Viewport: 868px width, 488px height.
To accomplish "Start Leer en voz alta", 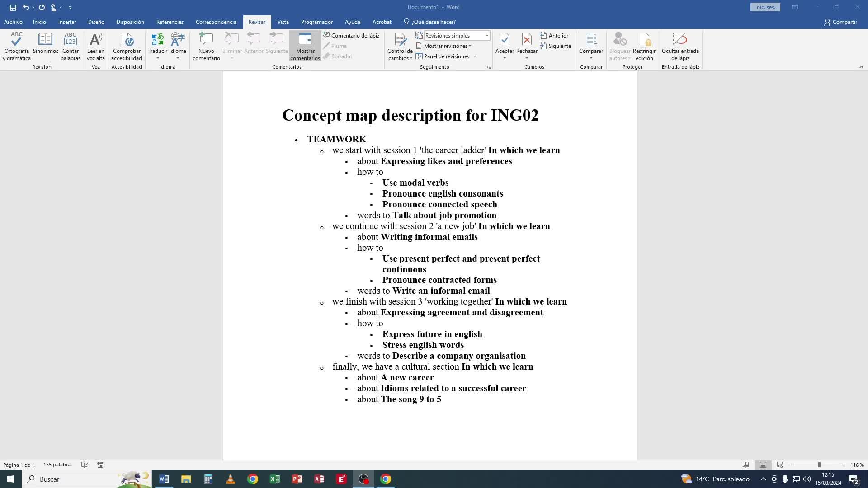I will click(95, 46).
